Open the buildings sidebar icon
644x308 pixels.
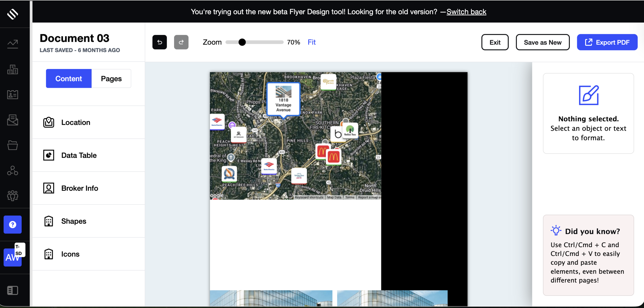click(13, 69)
